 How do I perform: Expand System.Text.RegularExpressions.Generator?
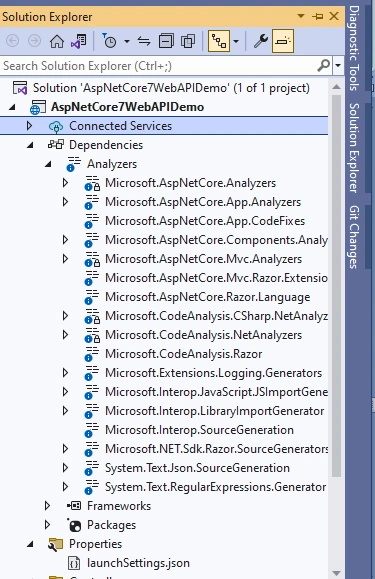point(66,487)
